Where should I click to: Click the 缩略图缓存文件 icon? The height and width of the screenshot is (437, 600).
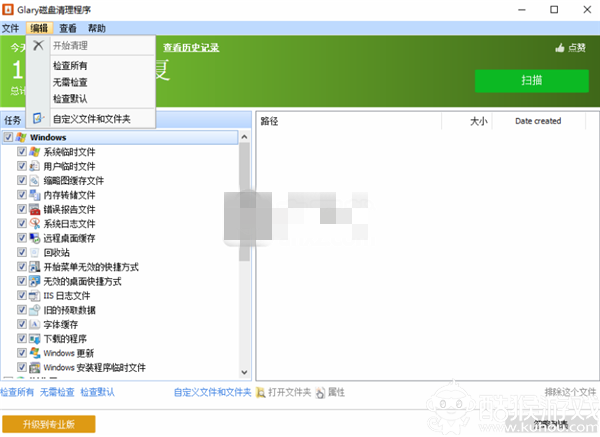click(34, 180)
